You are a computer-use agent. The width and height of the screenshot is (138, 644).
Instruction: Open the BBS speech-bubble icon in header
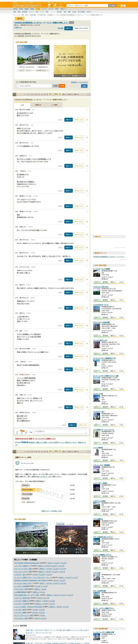click(x=49, y=5)
